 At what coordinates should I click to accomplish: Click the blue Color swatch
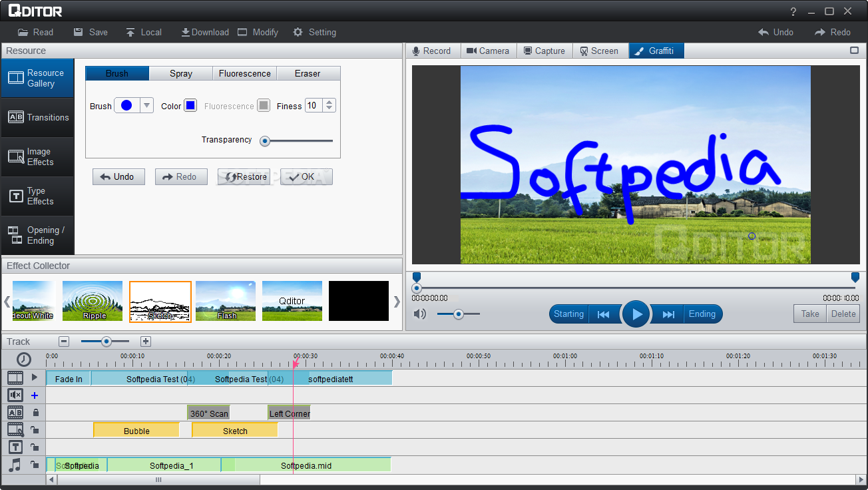(x=190, y=105)
